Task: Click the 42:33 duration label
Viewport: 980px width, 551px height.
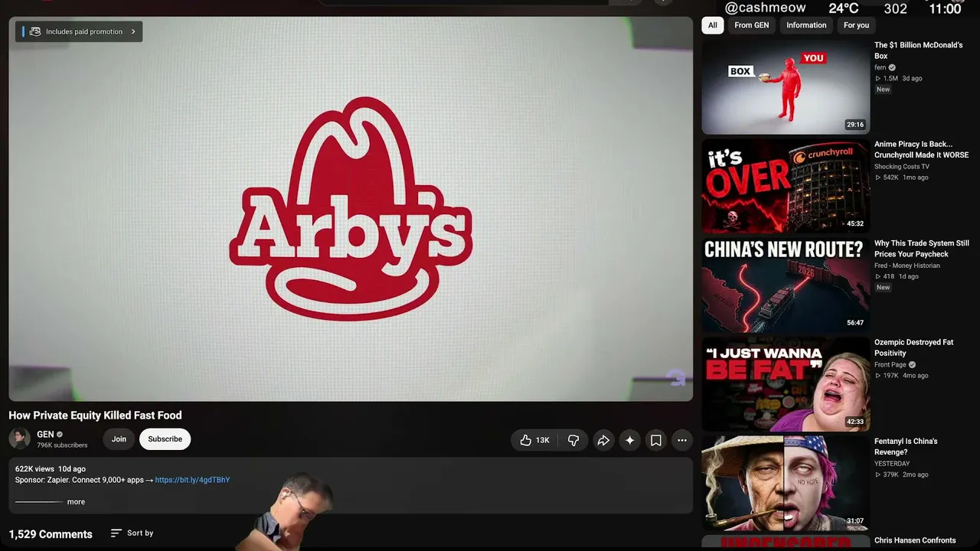Action: (x=855, y=422)
